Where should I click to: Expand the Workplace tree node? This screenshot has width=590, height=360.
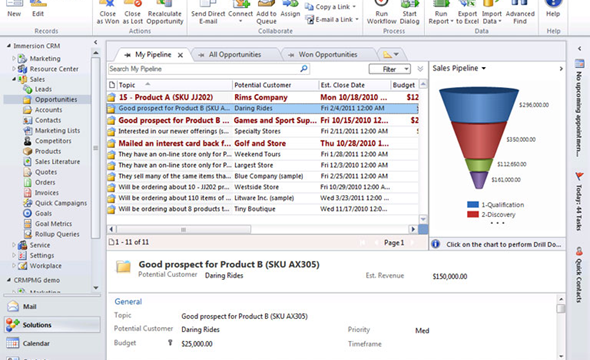(x=14, y=266)
